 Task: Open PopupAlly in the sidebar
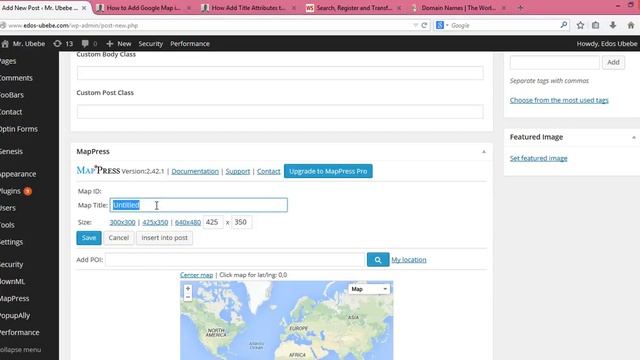15,316
